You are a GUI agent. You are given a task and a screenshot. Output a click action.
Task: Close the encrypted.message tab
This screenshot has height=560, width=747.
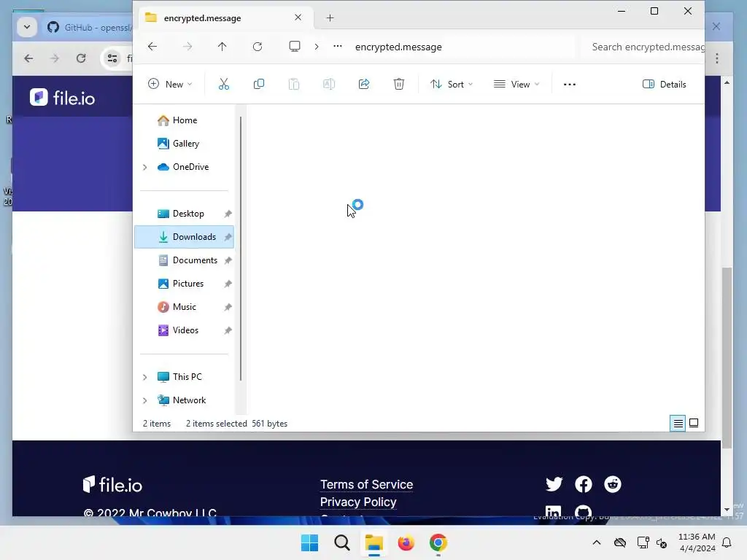pos(298,17)
